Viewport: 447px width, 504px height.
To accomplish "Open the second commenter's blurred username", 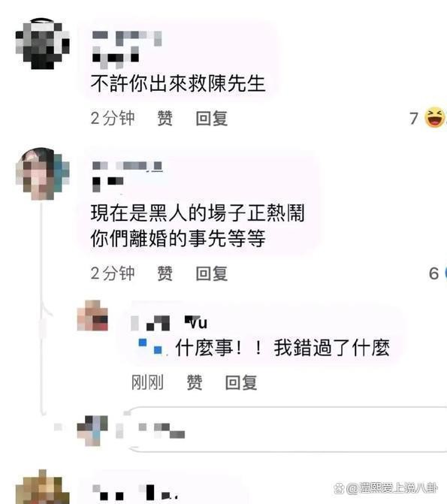I will tap(128, 177).
